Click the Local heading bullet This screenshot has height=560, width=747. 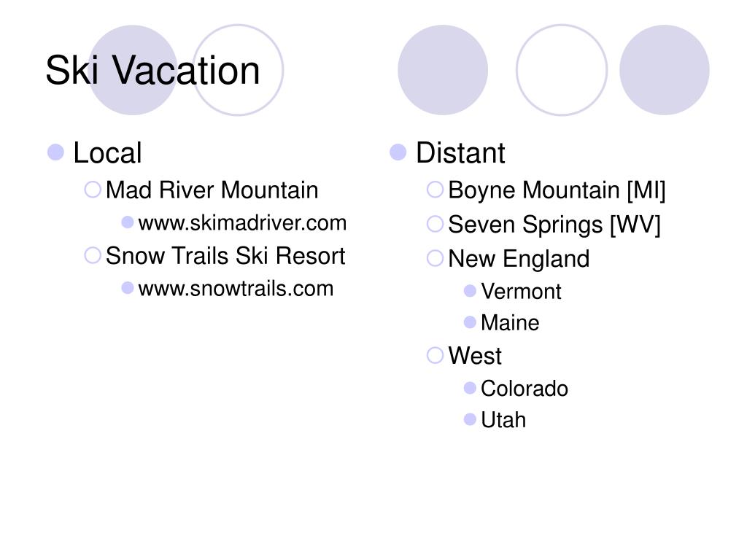click(x=55, y=152)
